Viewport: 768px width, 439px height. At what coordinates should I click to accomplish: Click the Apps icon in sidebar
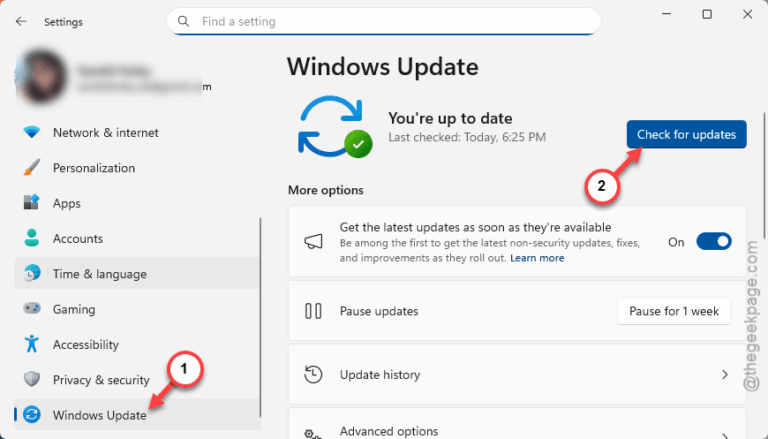[x=31, y=203]
